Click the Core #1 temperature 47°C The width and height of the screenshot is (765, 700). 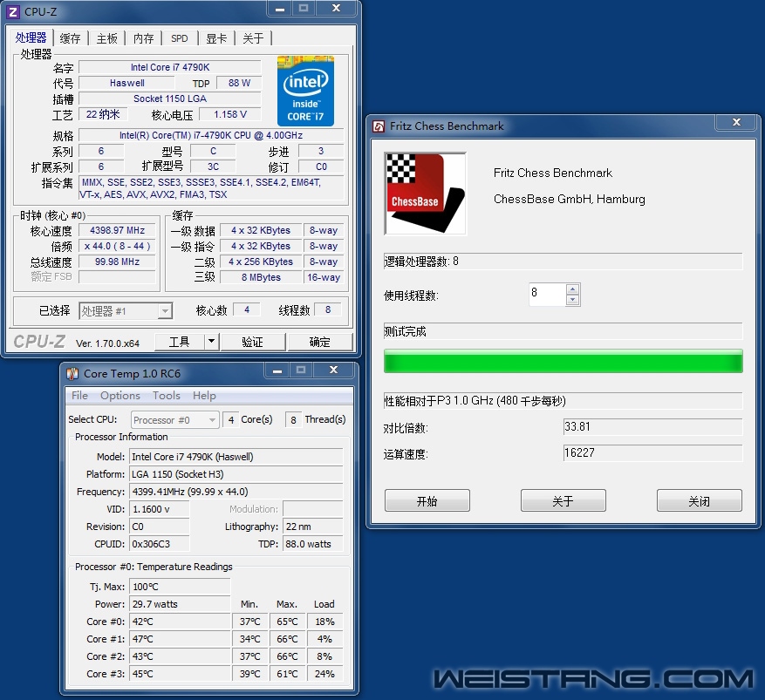click(x=180, y=639)
